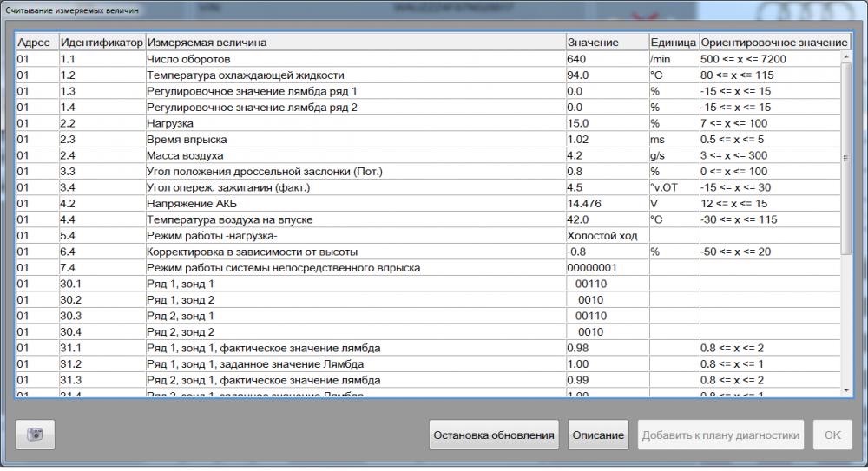Select the Ряд 1, зонд 1 row
Image resolution: width=868 pixels, height=471 pixels.
[x=428, y=284]
